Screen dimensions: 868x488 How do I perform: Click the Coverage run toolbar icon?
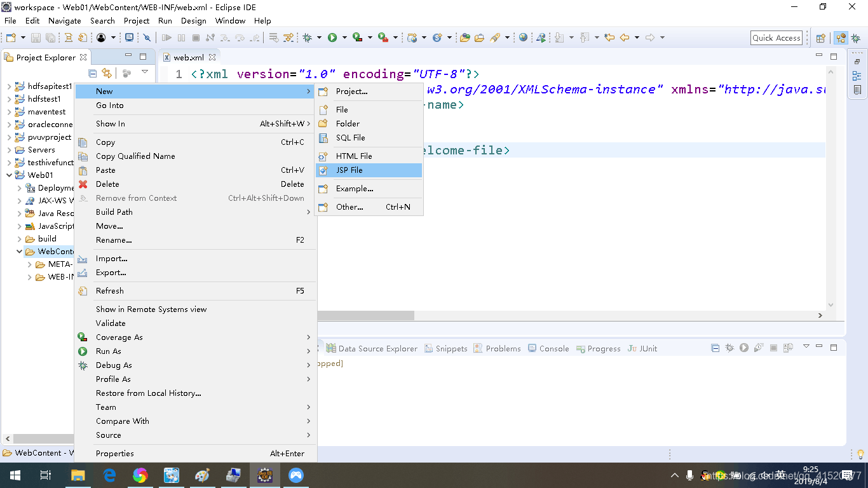click(x=358, y=37)
